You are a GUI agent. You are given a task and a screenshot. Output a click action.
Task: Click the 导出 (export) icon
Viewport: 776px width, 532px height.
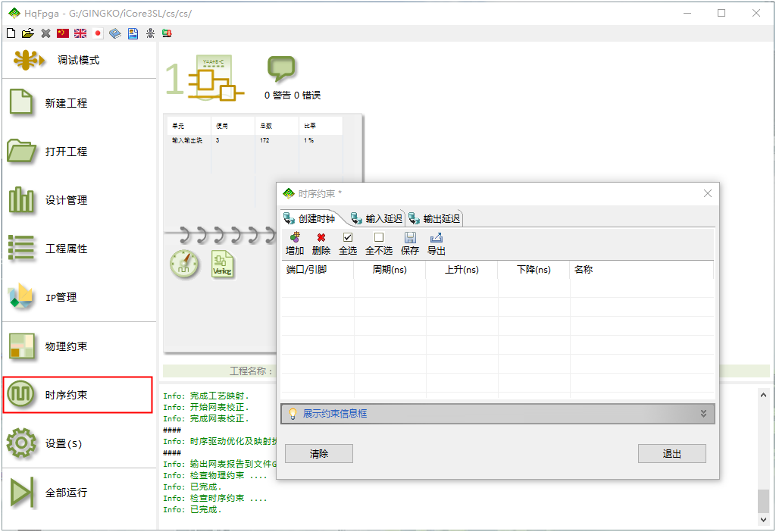point(436,238)
